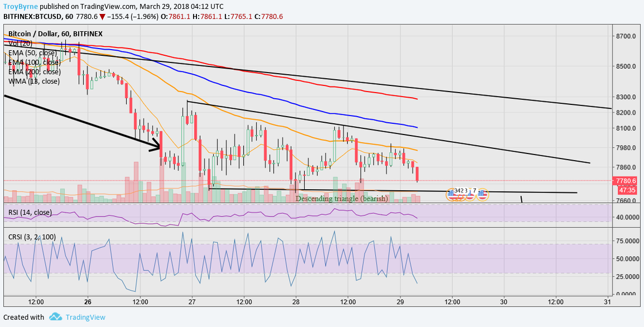Select the CRSI (3, 2, 100) pane legend
This screenshot has width=644, height=327.
pyautogui.click(x=32, y=237)
